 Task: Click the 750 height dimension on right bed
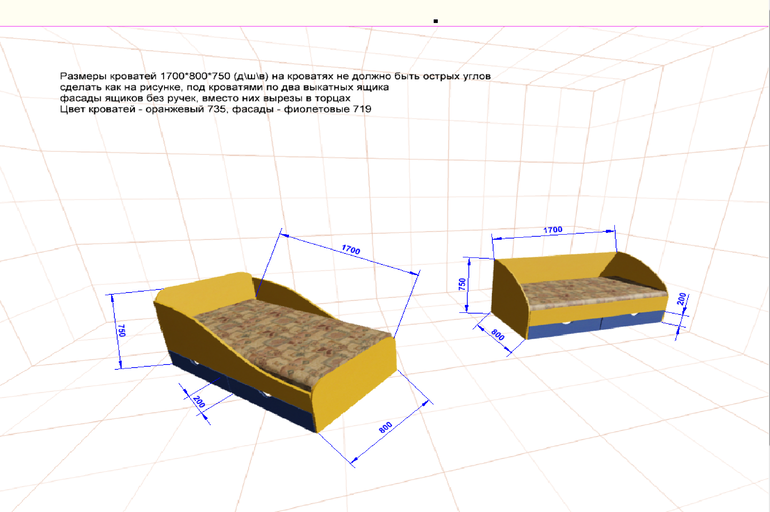(462, 283)
